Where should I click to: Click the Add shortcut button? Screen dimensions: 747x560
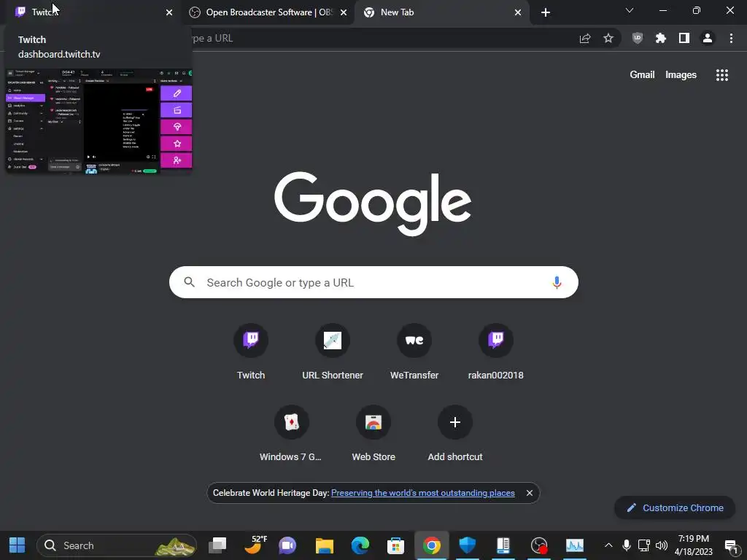pos(455,433)
